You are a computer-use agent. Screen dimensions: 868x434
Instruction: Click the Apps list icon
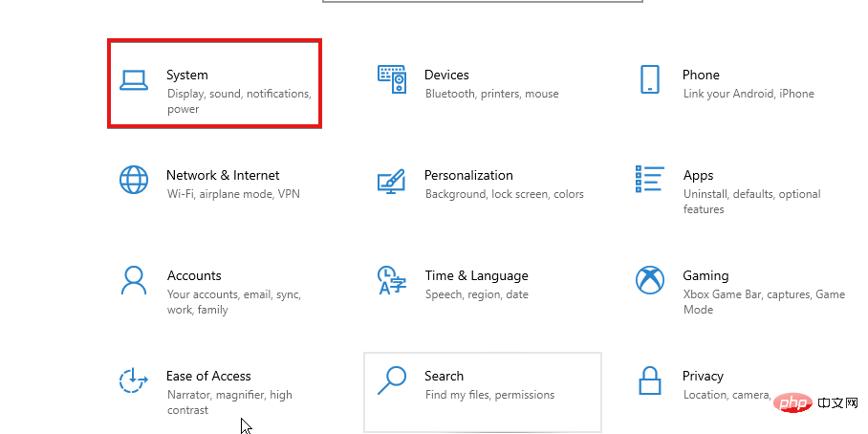click(x=649, y=179)
